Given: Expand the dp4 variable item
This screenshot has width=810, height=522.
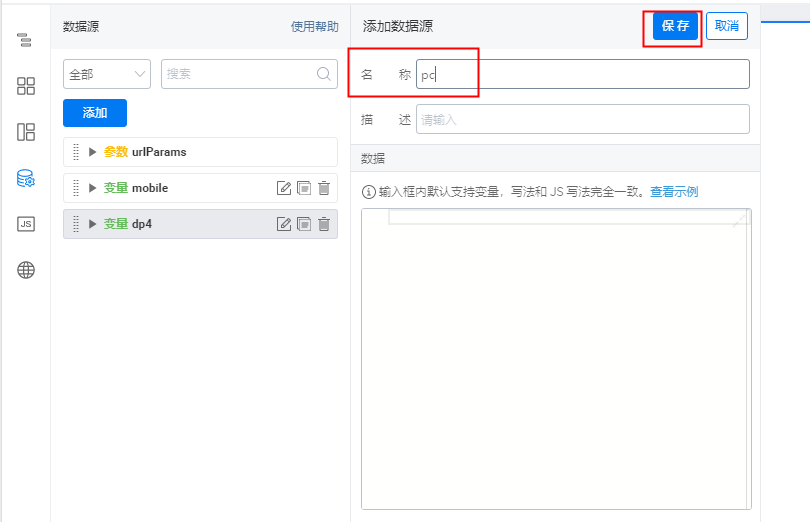Looking at the screenshot, I should tap(93, 224).
